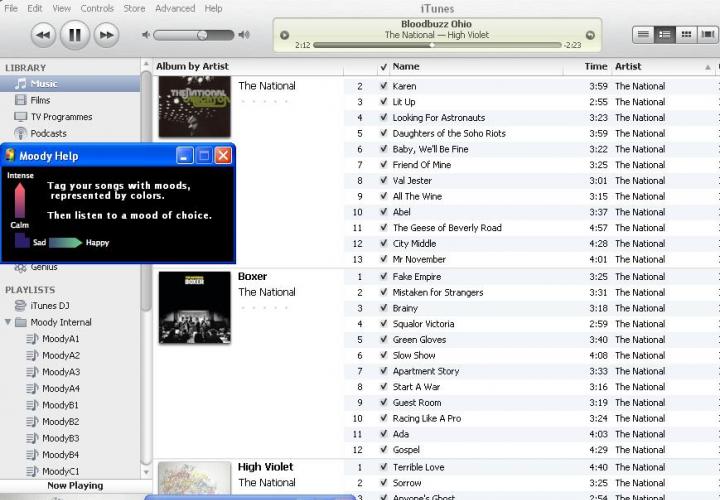Screen dimensions: 720x500
Task: Switch to grid view
Action: click(686, 34)
